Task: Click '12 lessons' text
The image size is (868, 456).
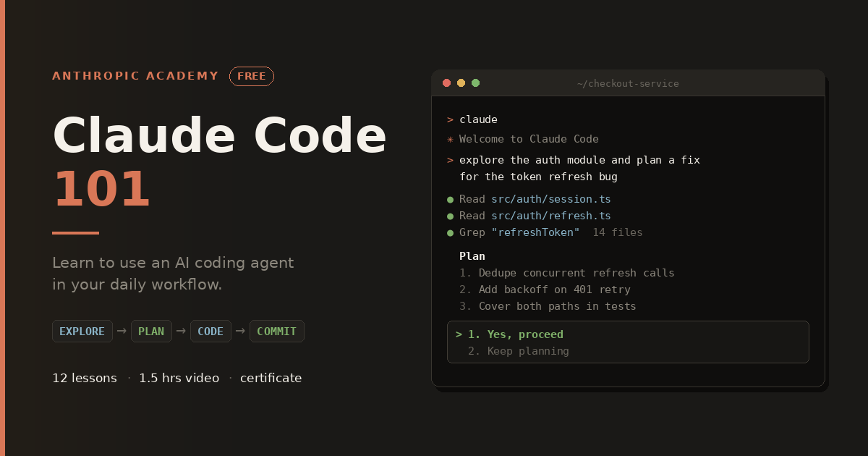Action: [x=85, y=378]
